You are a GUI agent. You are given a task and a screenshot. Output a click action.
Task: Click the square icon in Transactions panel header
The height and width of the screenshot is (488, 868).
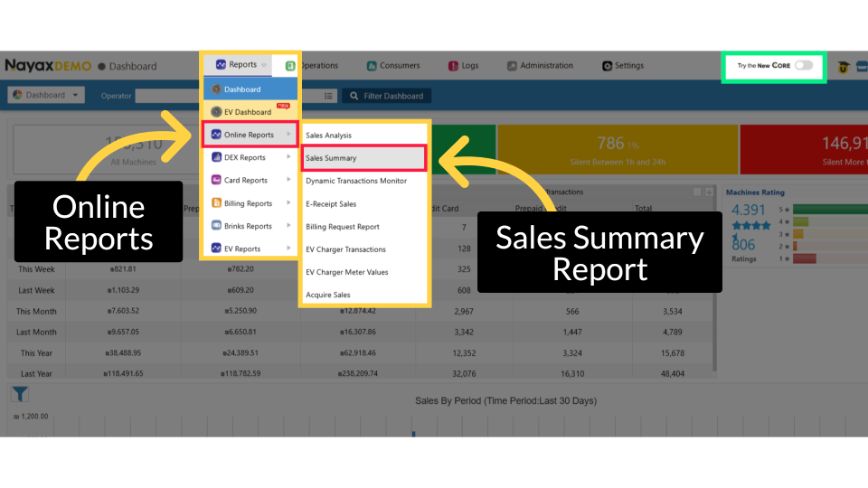697,192
